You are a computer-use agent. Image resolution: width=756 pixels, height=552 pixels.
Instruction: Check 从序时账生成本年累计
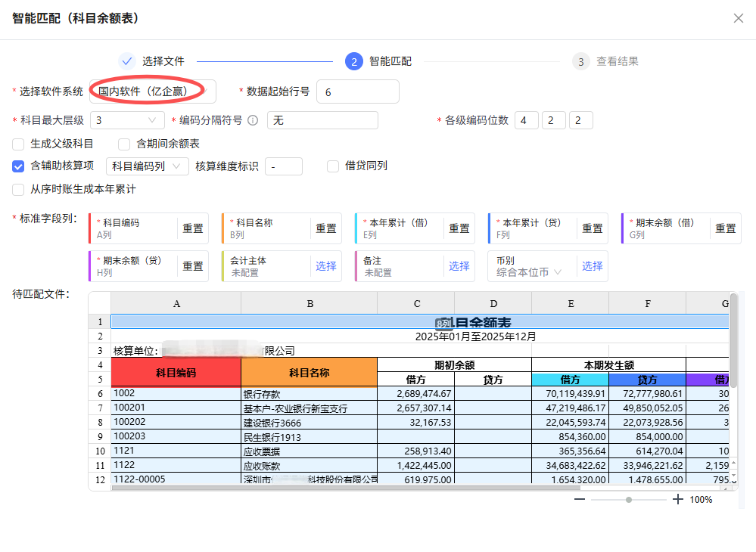(18, 189)
